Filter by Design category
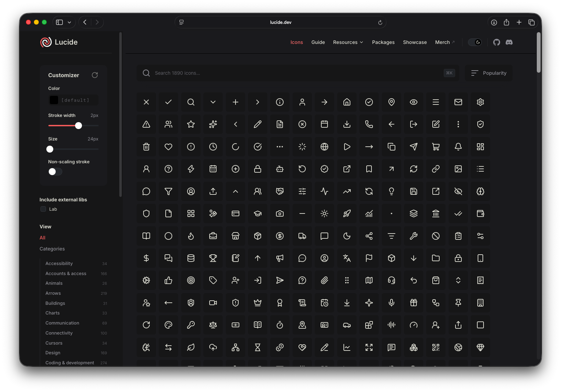 76,353
